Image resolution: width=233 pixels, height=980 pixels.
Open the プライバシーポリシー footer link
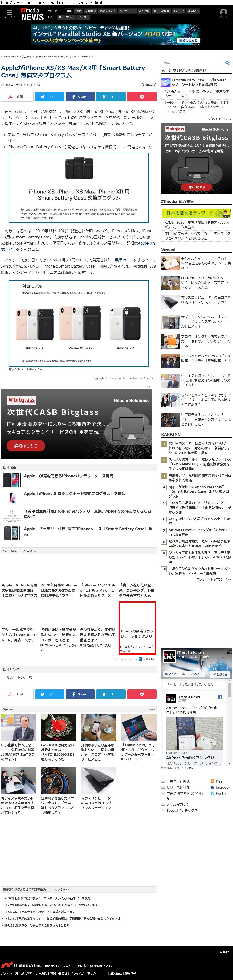click(85, 973)
